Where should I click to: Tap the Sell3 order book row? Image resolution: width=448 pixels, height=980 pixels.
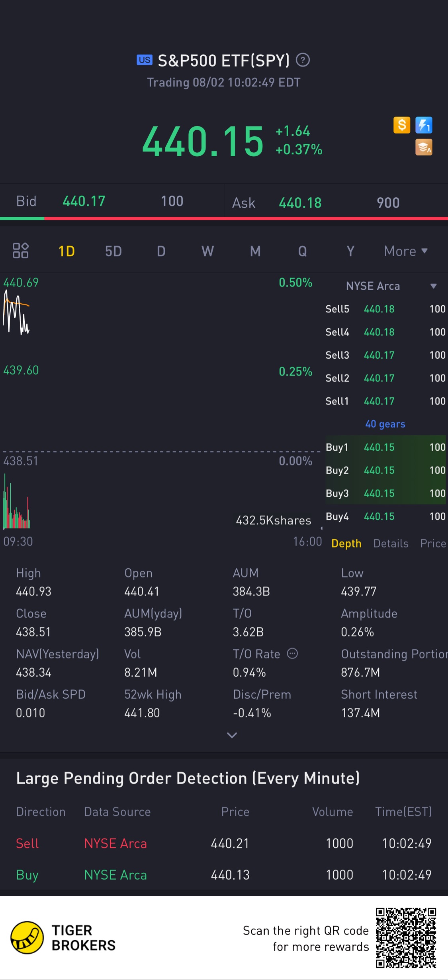[385, 355]
